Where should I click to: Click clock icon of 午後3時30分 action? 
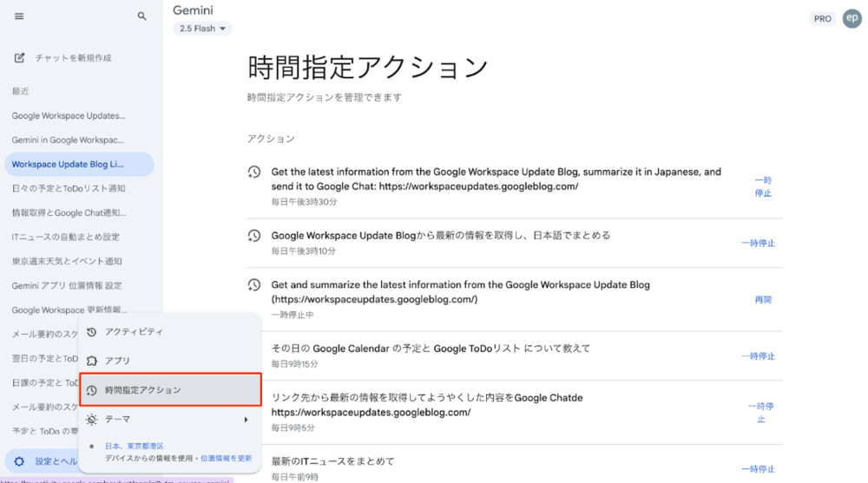254,172
